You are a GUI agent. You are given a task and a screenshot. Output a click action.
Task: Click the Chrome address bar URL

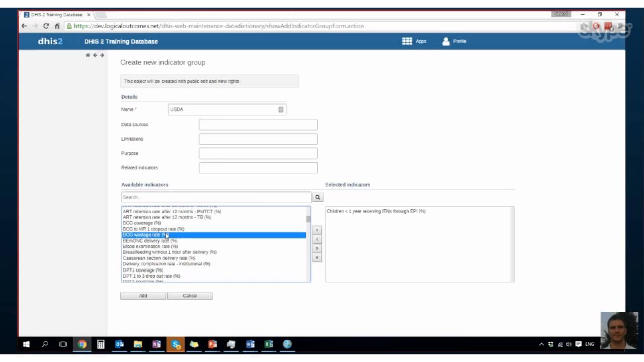click(219, 26)
